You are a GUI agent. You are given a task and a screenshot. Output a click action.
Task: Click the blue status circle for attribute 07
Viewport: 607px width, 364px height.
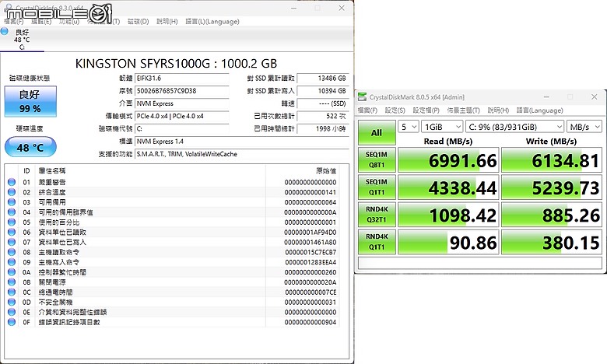tap(12, 242)
